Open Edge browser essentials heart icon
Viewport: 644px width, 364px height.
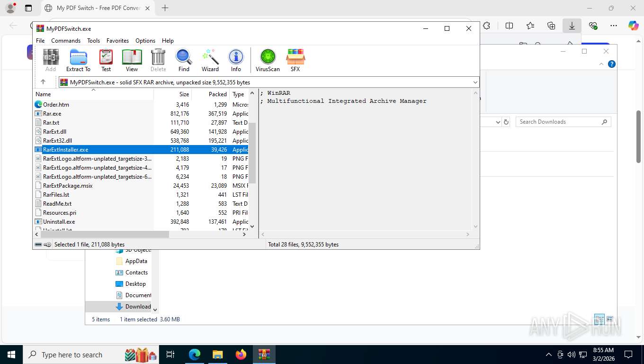coord(593,26)
